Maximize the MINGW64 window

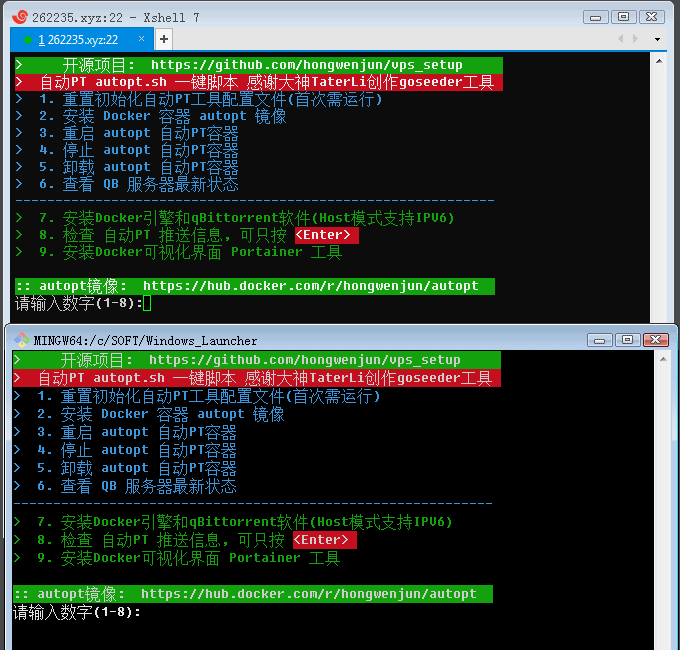(x=627, y=340)
